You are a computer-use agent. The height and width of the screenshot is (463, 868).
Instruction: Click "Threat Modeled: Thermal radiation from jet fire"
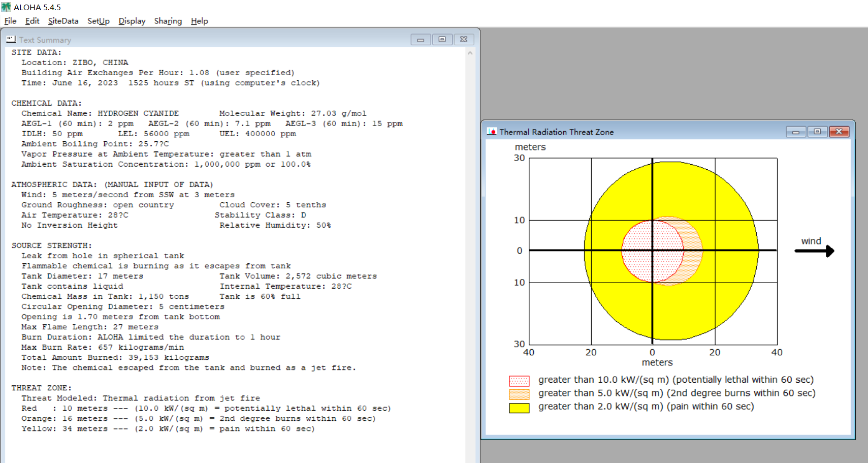pos(141,398)
